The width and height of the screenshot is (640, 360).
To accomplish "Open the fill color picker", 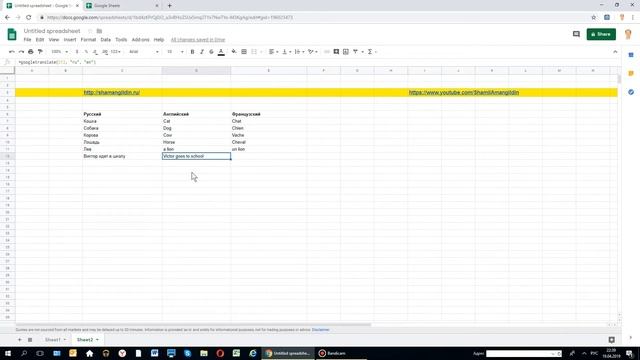I will tap(234, 52).
